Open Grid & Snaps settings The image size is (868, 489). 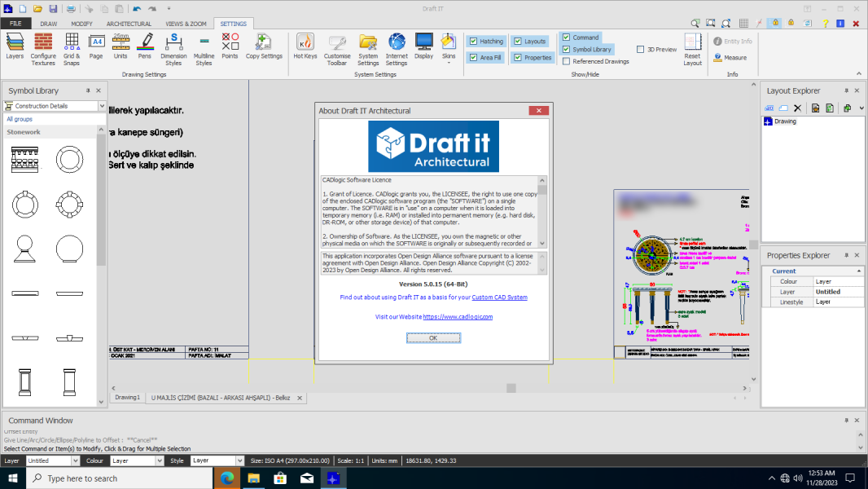[72, 49]
